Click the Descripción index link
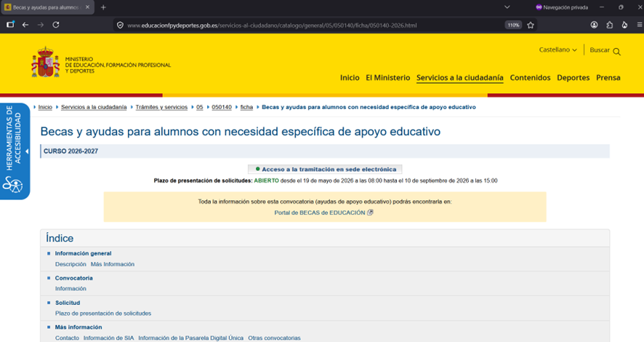 tap(71, 264)
